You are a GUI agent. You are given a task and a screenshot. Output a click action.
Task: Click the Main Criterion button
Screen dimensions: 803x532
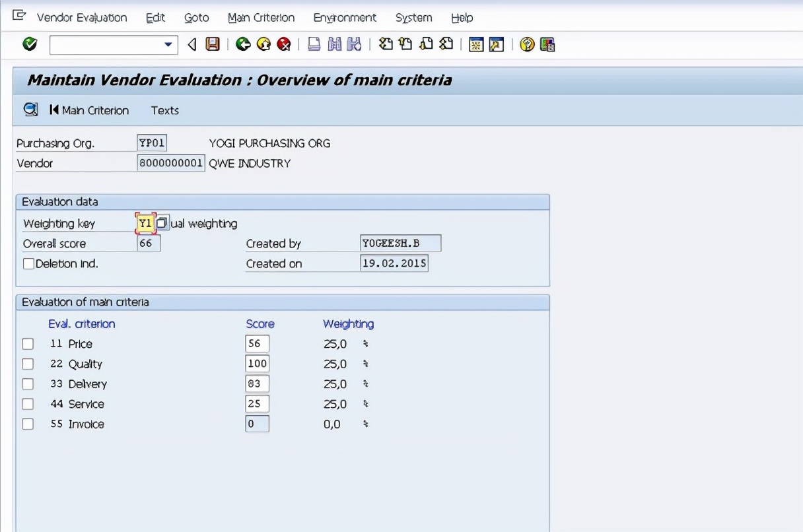click(89, 110)
